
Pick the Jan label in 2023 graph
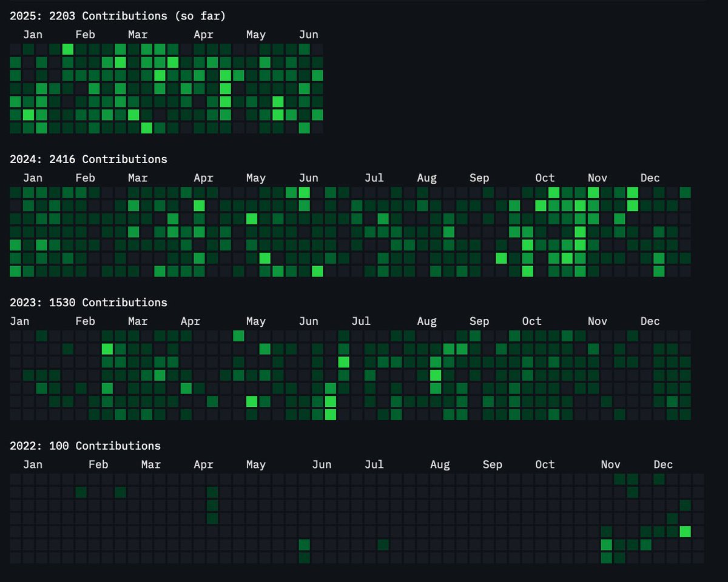[x=19, y=321]
